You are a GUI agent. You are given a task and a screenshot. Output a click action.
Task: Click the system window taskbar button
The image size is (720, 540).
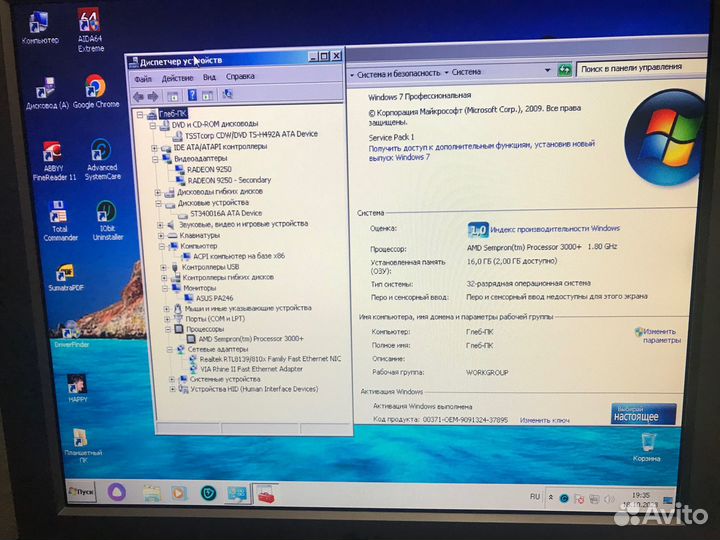237,494
